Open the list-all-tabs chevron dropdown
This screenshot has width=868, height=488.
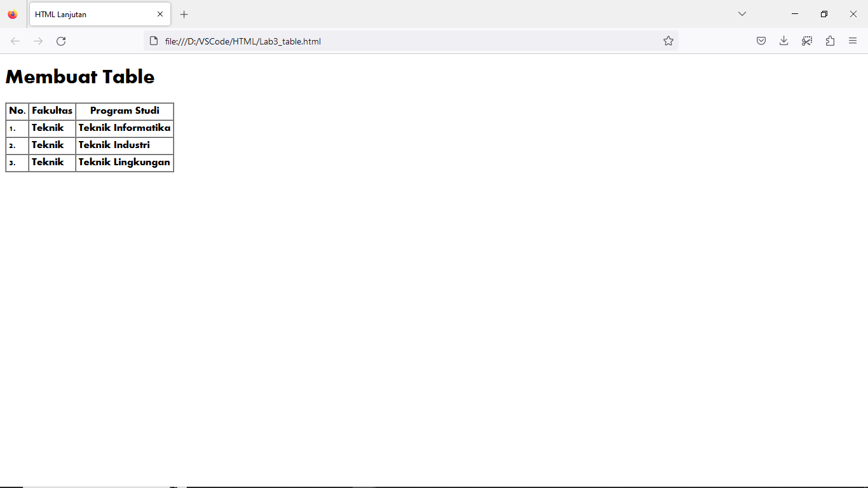(741, 13)
